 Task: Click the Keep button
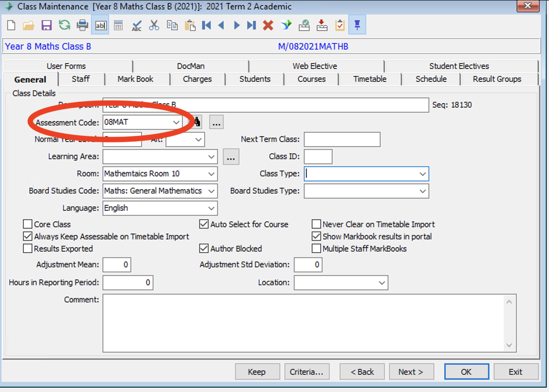257,372
